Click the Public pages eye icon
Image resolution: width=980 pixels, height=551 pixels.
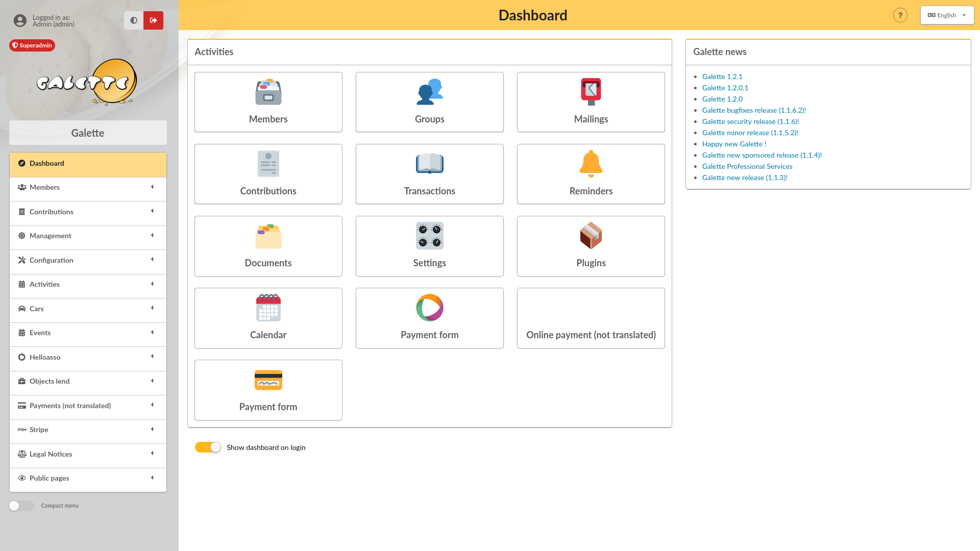pos(22,478)
